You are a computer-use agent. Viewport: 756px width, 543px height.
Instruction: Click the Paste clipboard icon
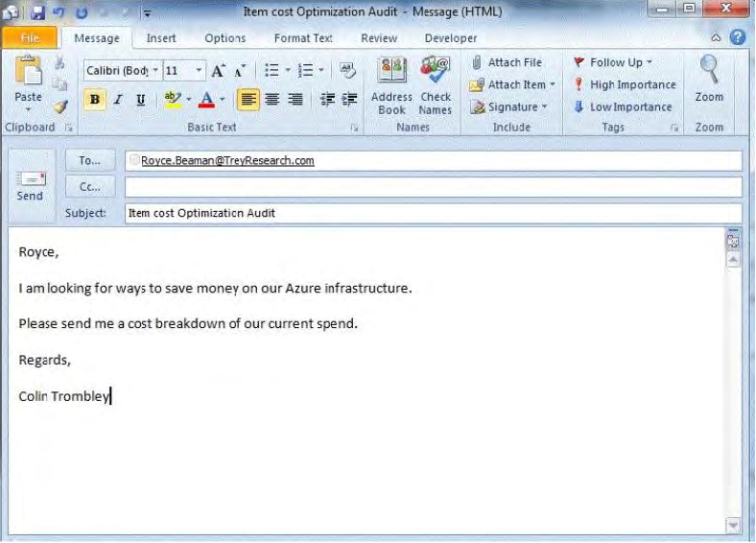[28, 71]
